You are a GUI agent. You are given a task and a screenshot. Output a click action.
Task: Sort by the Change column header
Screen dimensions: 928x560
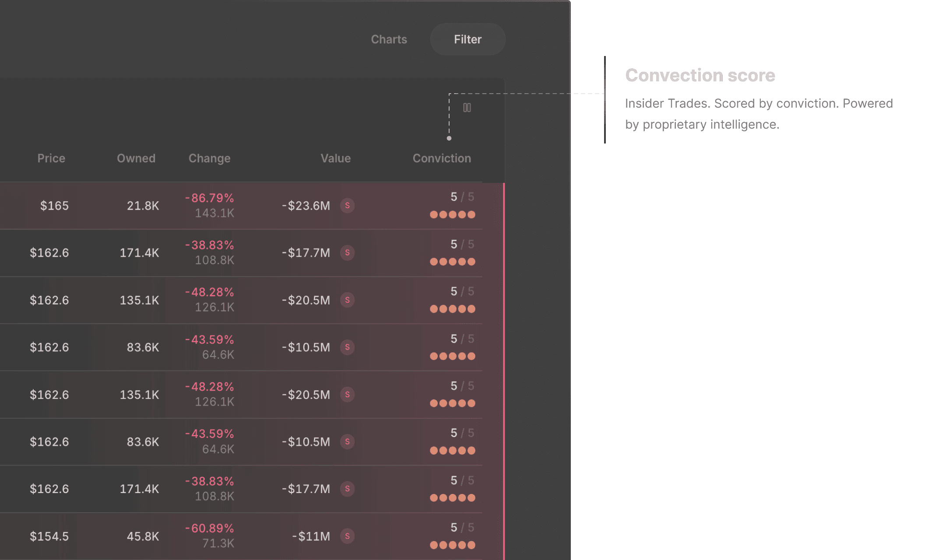click(209, 158)
